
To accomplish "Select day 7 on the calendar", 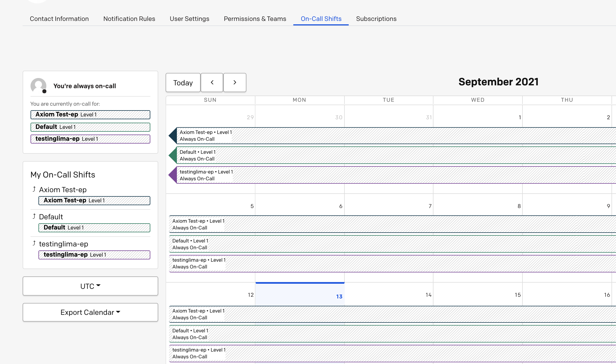I will [430, 206].
